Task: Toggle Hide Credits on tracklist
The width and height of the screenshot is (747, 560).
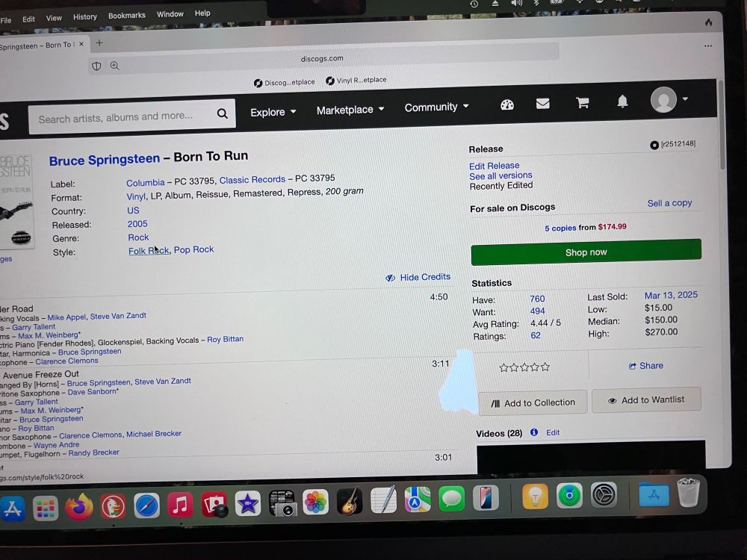Action: (x=418, y=277)
